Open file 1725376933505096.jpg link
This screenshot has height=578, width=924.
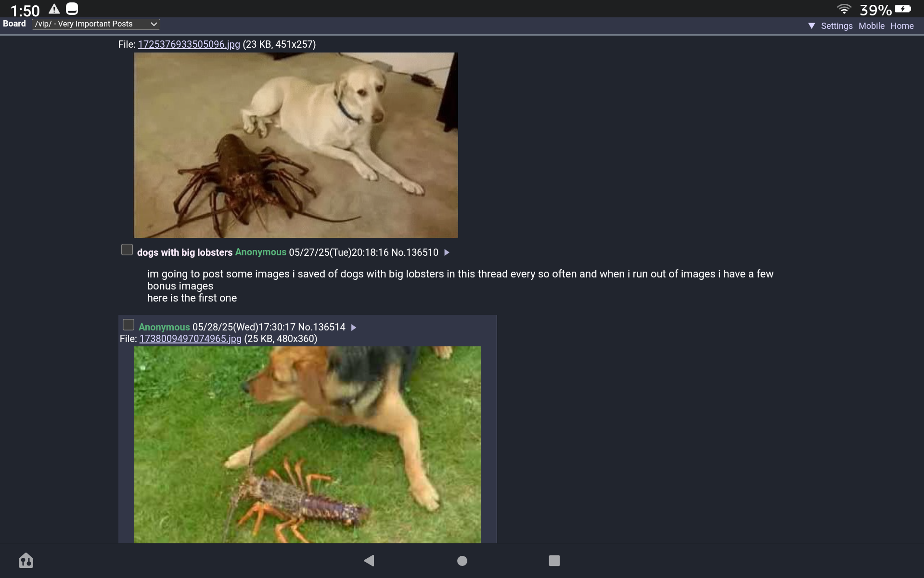click(189, 44)
